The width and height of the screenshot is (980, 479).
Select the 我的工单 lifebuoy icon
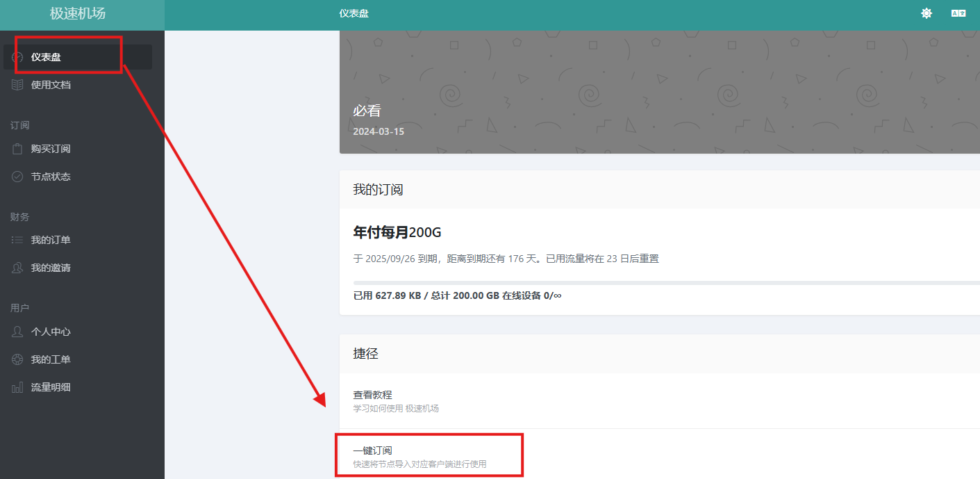[x=18, y=359]
